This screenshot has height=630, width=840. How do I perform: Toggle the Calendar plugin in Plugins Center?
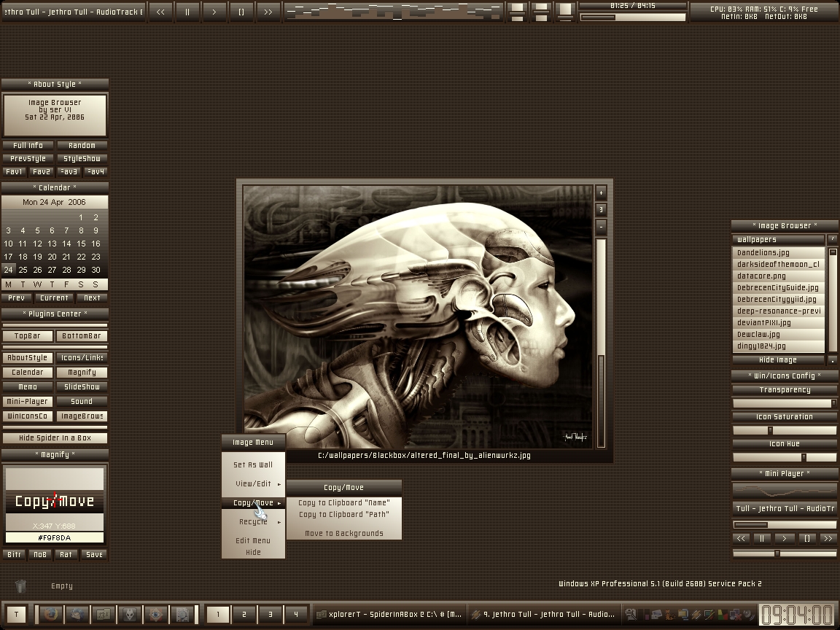[27, 373]
